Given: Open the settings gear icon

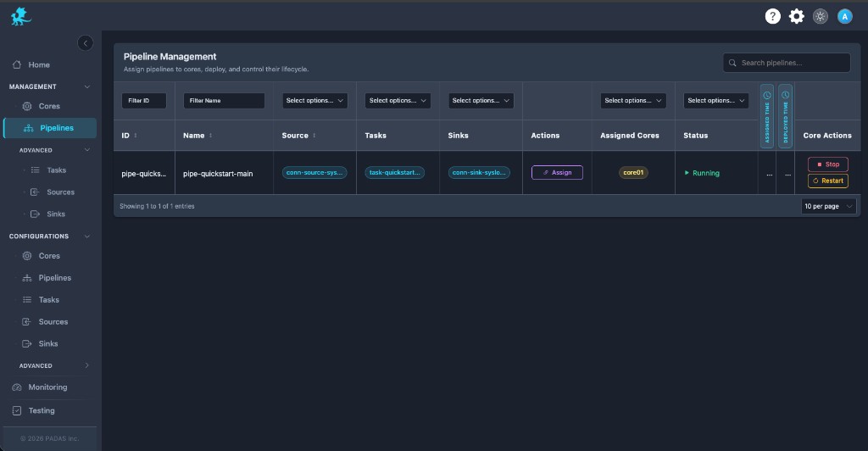Looking at the screenshot, I should (x=797, y=16).
